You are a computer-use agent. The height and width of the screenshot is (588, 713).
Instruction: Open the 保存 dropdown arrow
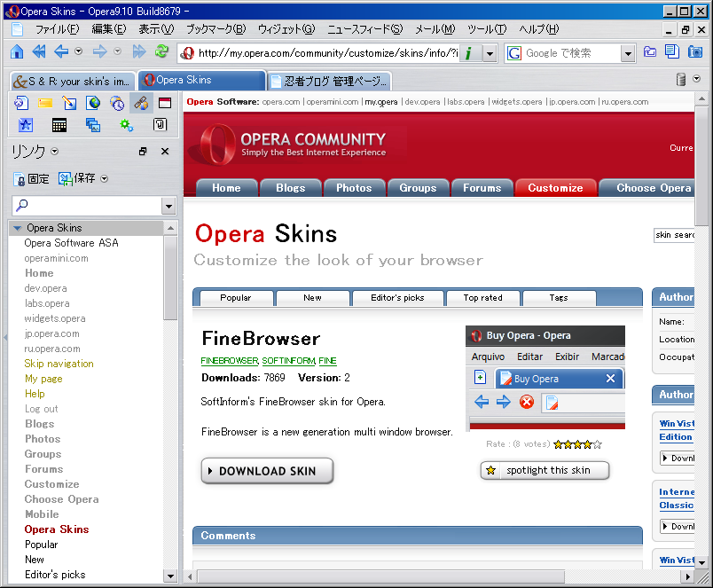coord(104,179)
